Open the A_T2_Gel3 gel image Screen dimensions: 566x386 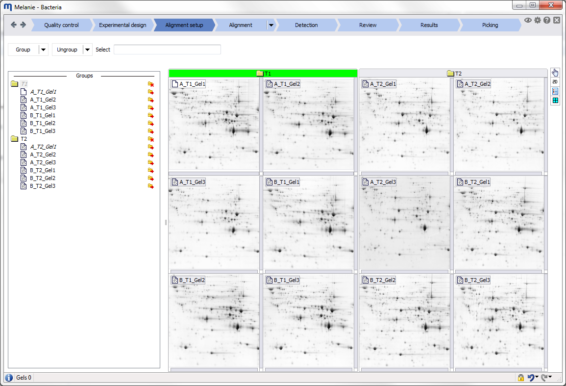405,223
